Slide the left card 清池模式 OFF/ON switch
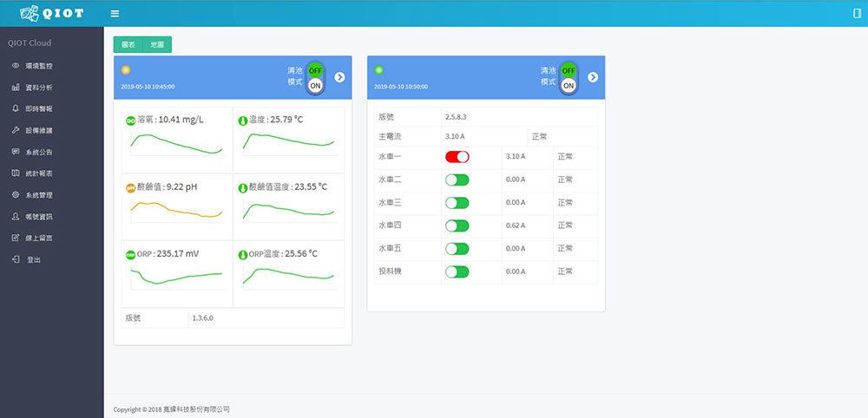 click(315, 78)
